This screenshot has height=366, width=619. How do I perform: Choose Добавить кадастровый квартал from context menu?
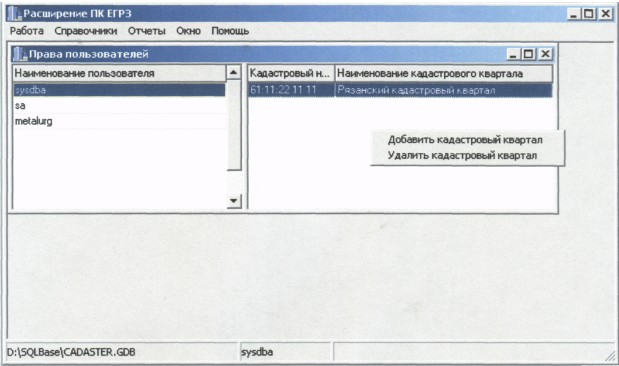(x=465, y=140)
